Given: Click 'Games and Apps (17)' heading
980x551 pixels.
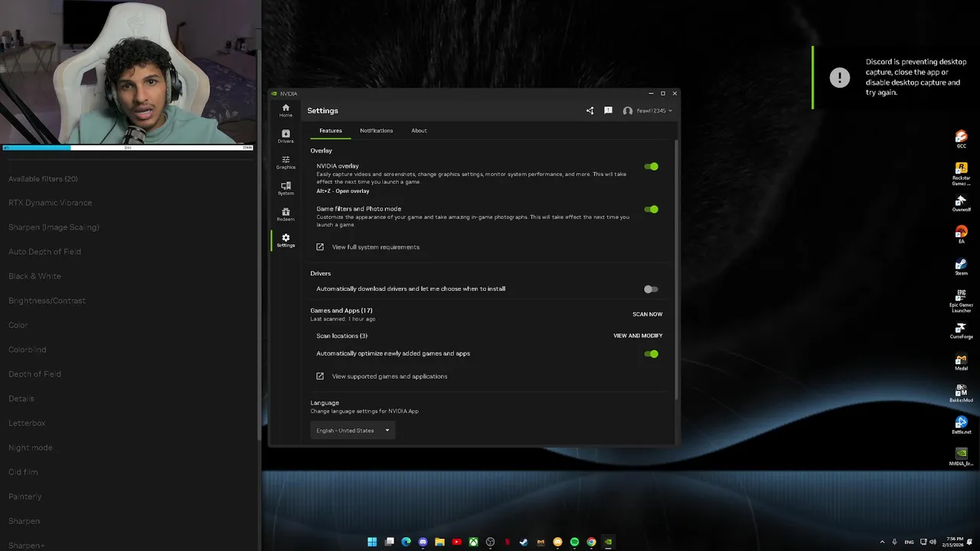Looking at the screenshot, I should (x=341, y=311).
